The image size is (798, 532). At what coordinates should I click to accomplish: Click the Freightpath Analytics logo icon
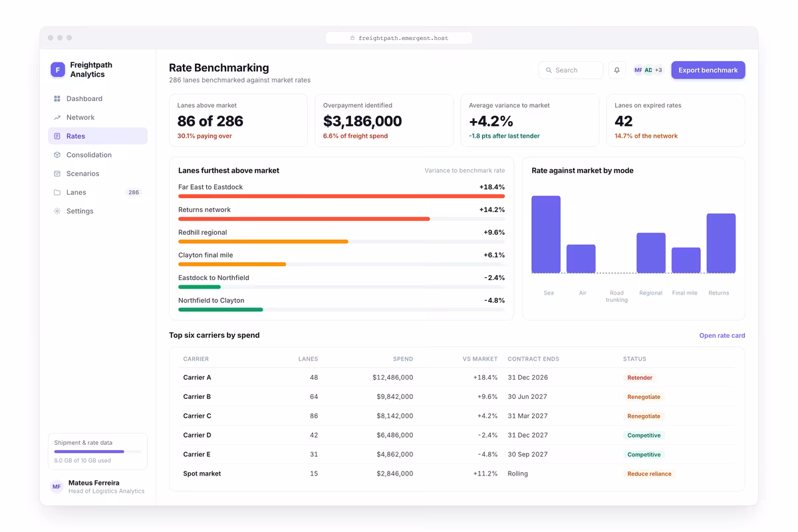click(x=58, y=70)
